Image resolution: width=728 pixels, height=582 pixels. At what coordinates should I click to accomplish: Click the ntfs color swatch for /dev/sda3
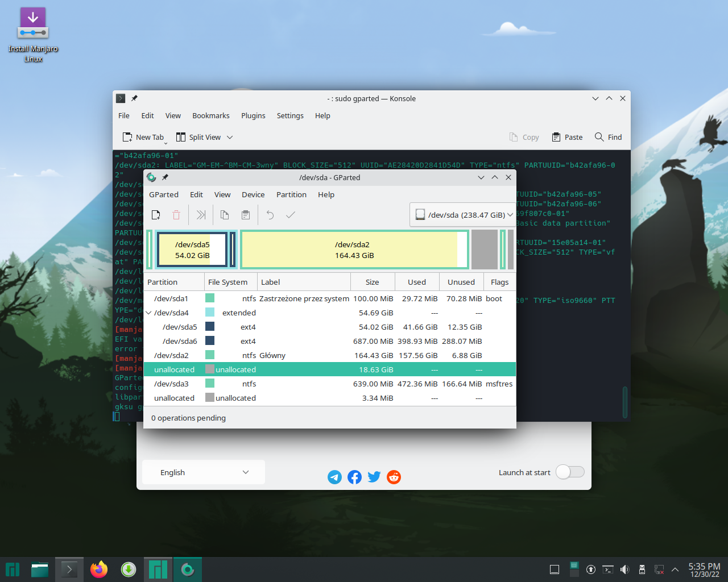(210, 384)
